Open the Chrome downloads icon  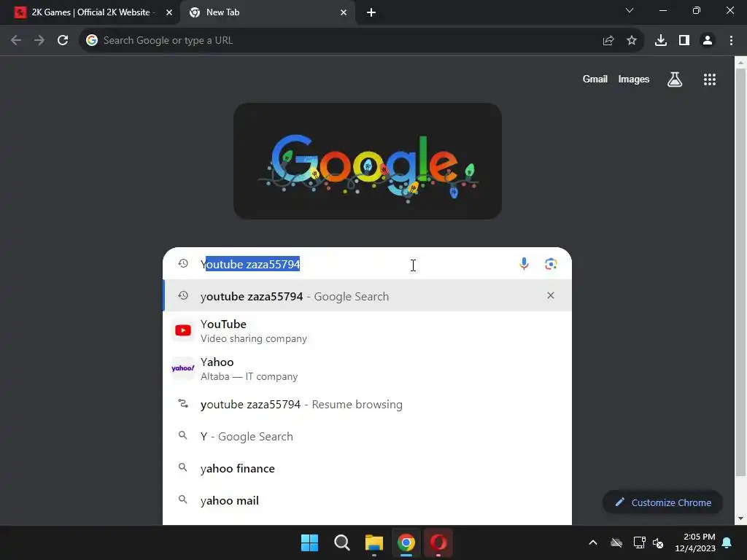(661, 41)
